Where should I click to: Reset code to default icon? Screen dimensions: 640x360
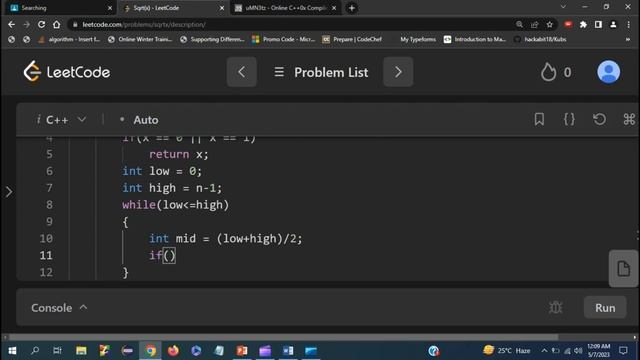click(x=599, y=119)
